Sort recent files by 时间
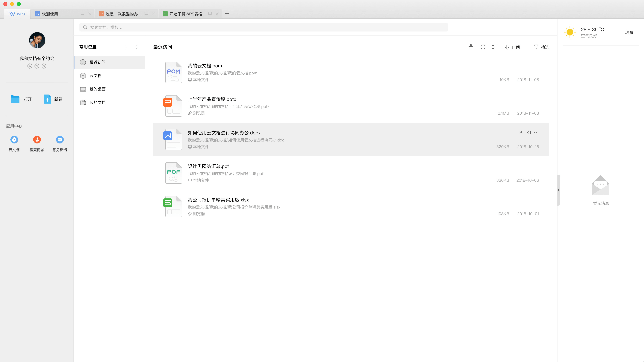Image resolution: width=644 pixels, height=362 pixels. click(512, 47)
